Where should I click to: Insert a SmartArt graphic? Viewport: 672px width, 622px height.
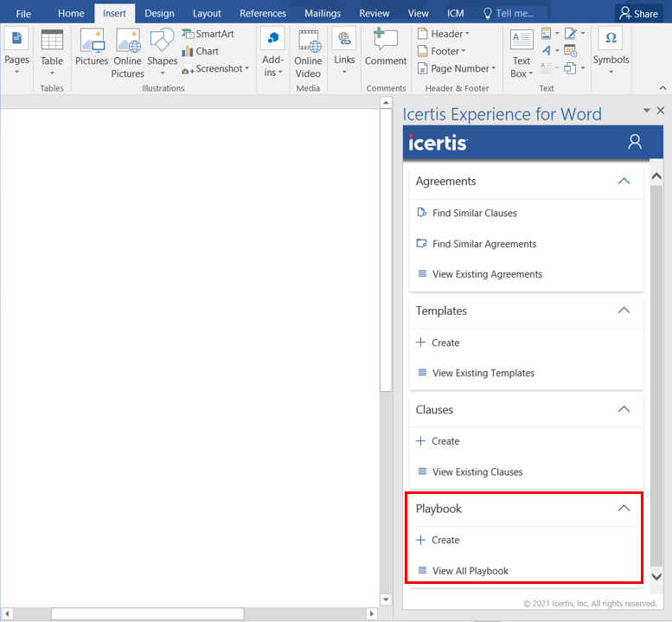coord(208,34)
